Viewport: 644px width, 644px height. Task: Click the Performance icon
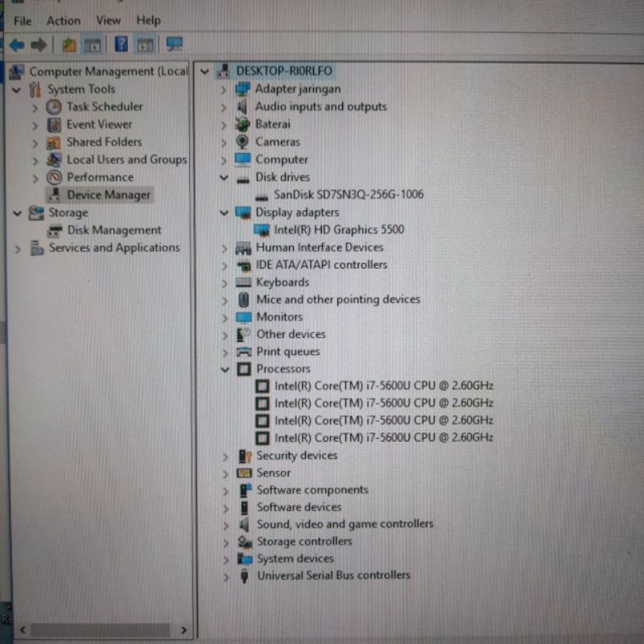tap(54, 177)
